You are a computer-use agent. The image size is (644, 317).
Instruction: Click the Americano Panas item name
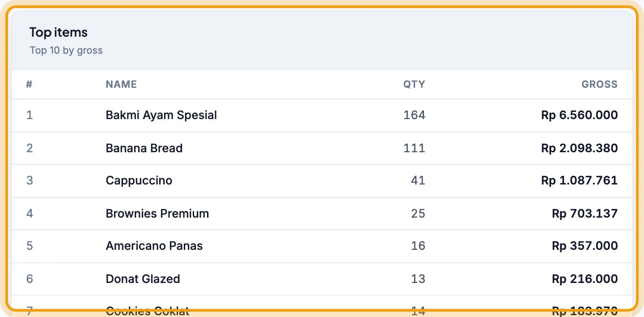[x=154, y=246]
